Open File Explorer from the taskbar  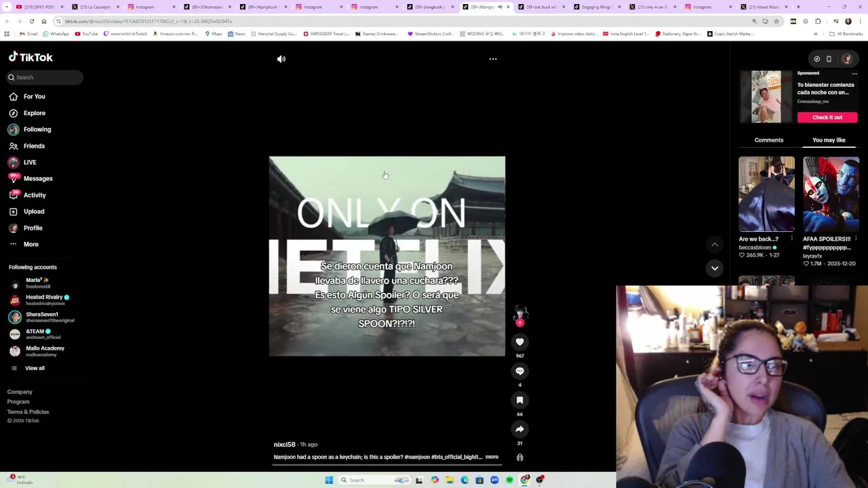coord(450,481)
